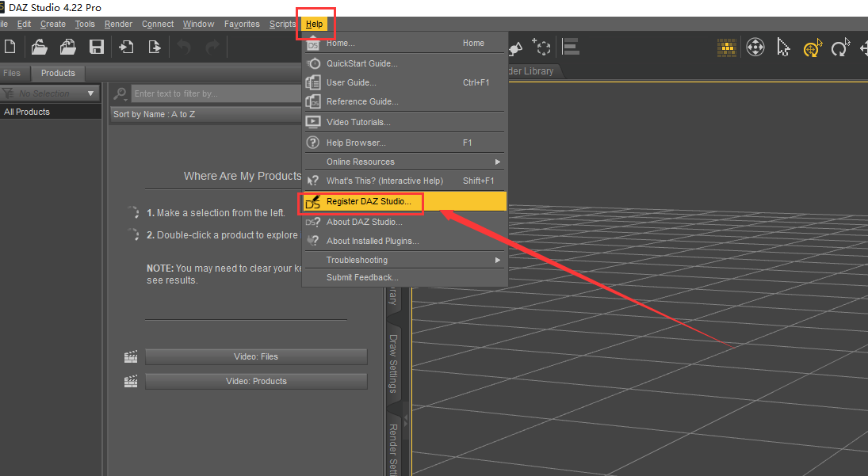Save the scene with the floppy disk icon
868x476 pixels.
pyautogui.click(x=96, y=46)
